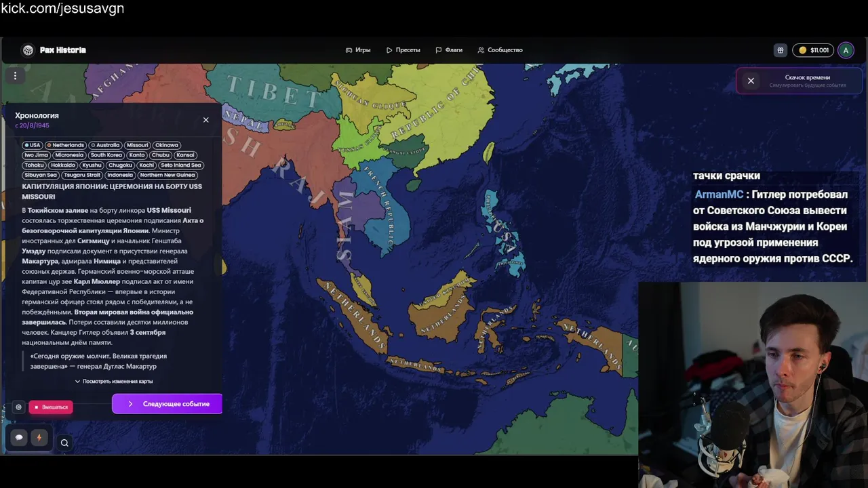This screenshot has width=868, height=488.
Task: Select the Kanto tag
Action: (x=137, y=155)
